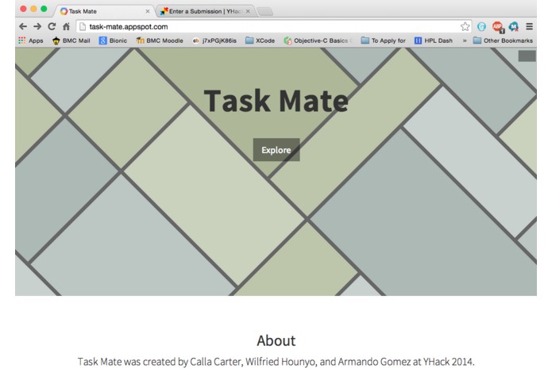Open the Bionic bookmark
Image resolution: width=552 pixels, height=392 pixels.
coord(113,40)
